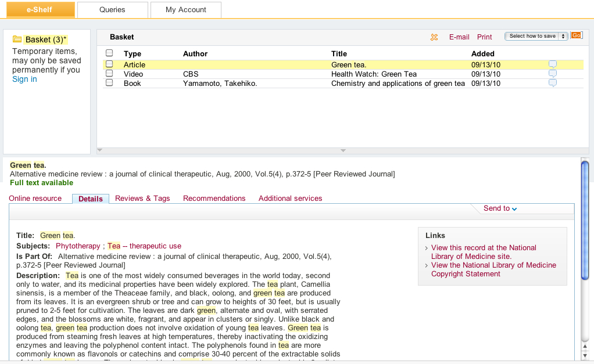Click the orange delete X icon in Basket toolbar
Image resolution: width=594 pixels, height=364 pixels.
point(434,37)
